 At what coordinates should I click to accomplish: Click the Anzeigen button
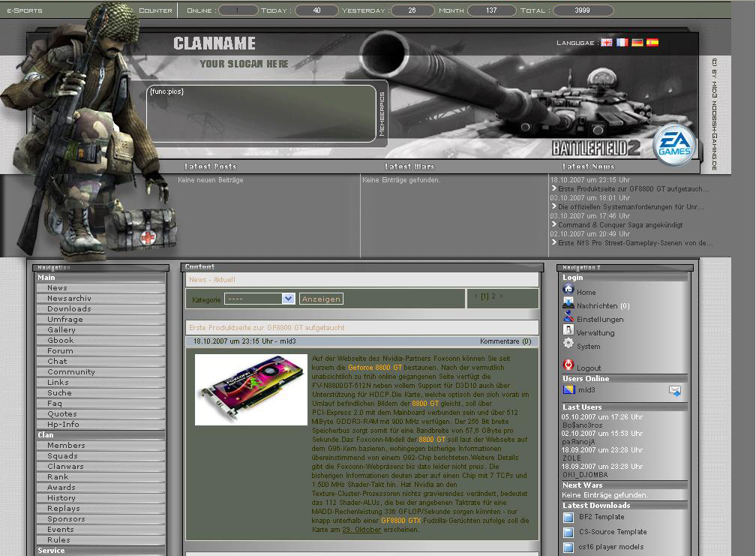[x=321, y=299]
